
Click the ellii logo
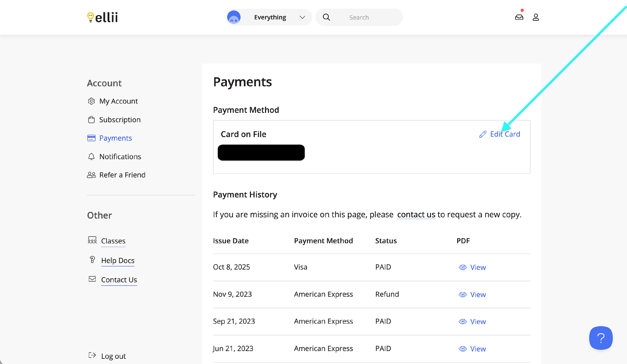click(102, 17)
